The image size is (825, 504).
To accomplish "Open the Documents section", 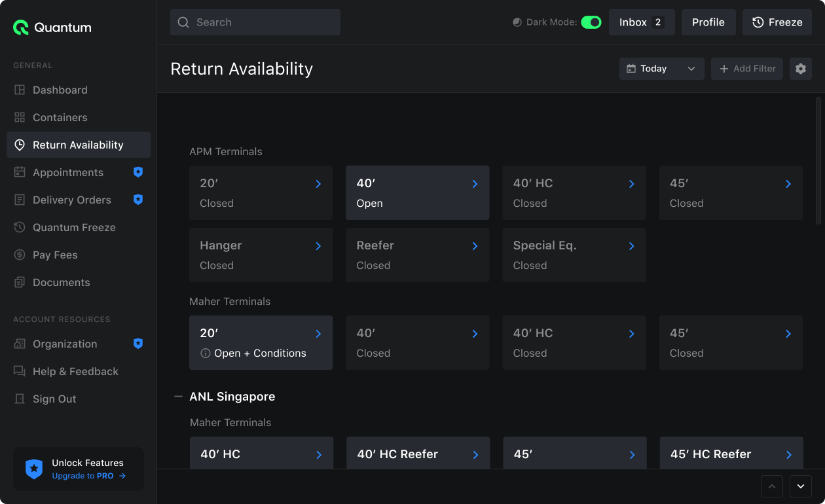I will pyautogui.click(x=62, y=282).
